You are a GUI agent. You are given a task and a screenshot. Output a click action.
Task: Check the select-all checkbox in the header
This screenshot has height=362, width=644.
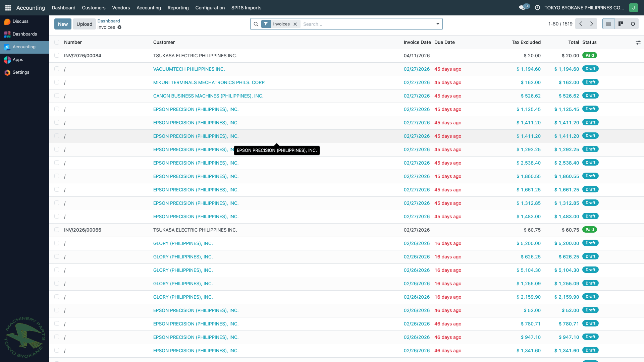coord(57,42)
